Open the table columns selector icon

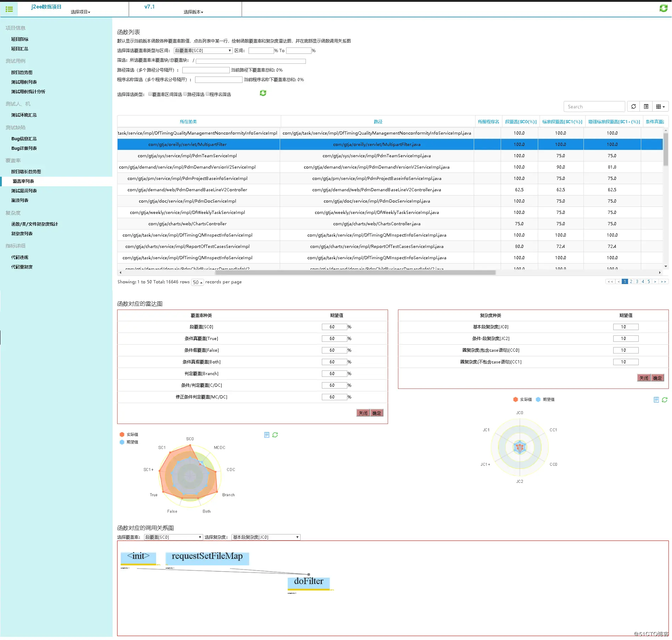(660, 107)
